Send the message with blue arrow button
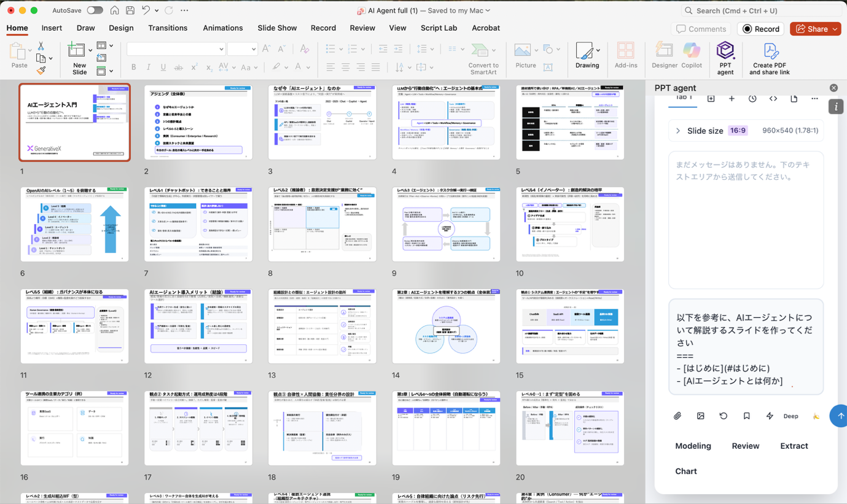The image size is (847, 504). pyautogui.click(x=839, y=416)
